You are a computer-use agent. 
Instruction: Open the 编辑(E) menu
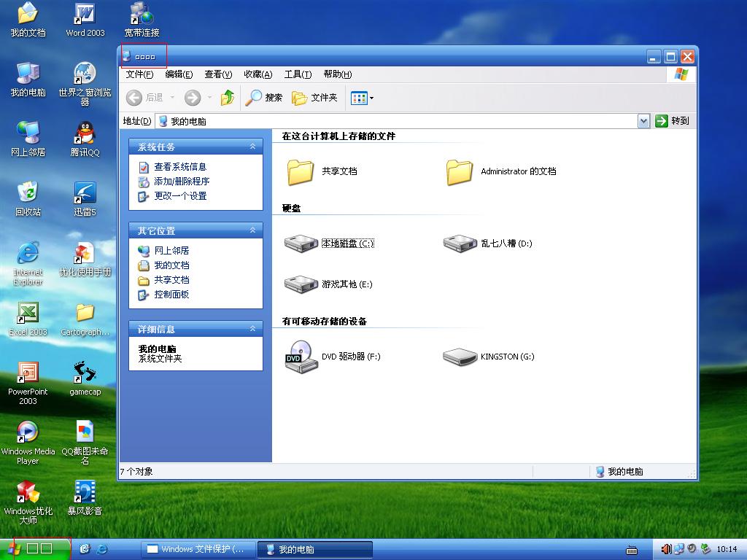pos(179,74)
